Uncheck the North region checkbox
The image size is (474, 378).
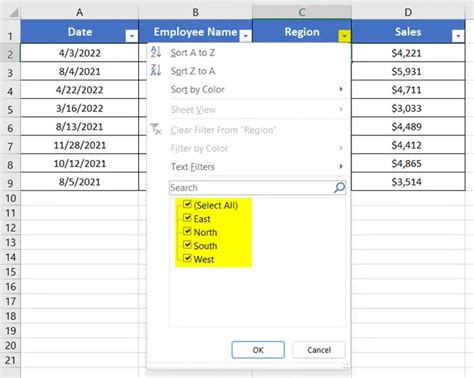tap(187, 231)
